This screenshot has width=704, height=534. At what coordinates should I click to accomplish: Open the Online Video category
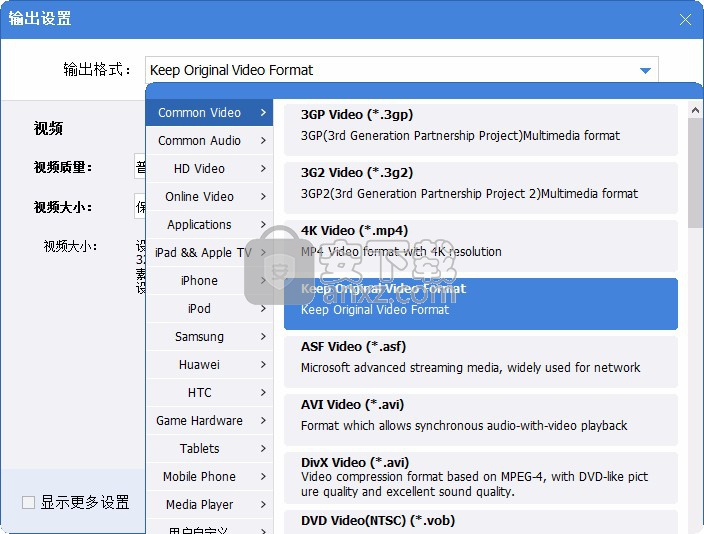(209, 197)
